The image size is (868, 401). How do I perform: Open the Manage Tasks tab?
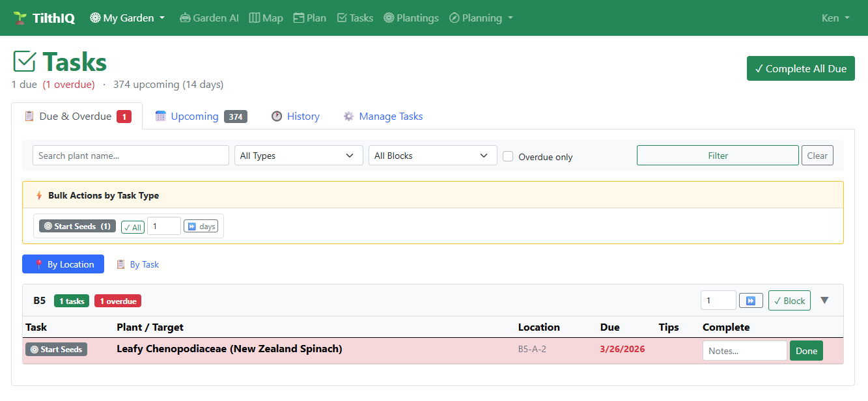(383, 117)
